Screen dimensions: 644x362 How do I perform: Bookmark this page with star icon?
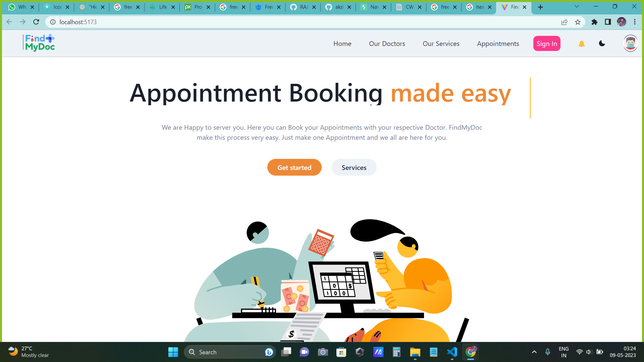point(578,22)
